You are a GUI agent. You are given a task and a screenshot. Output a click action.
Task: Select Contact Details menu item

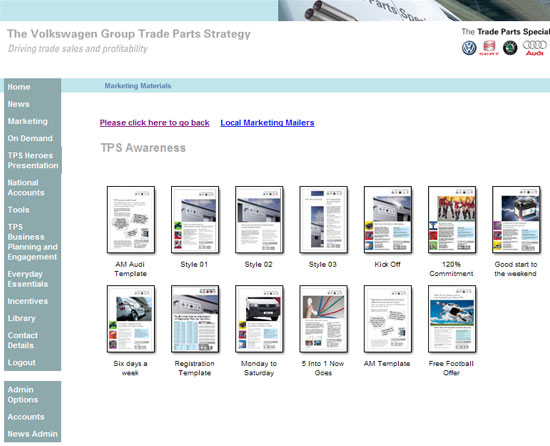(x=22, y=340)
